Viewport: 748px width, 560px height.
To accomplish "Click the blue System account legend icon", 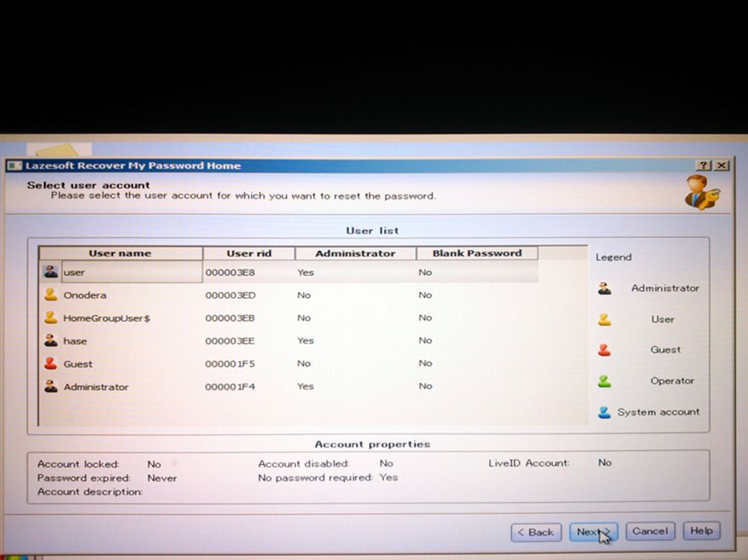I will (605, 412).
